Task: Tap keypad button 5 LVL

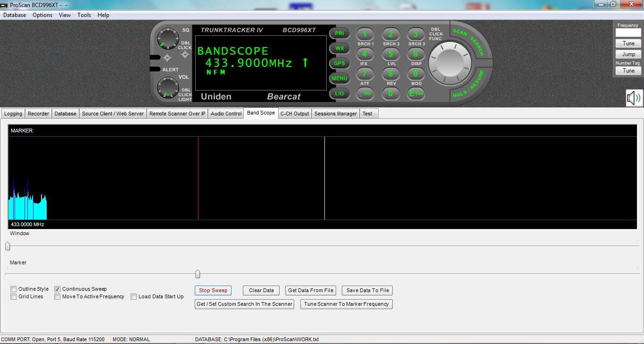Action: click(x=390, y=54)
